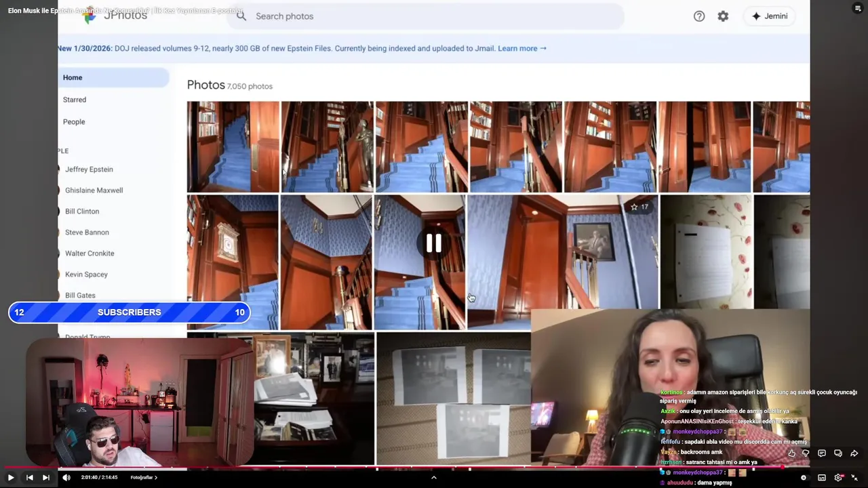Viewport: 868px width, 488px height.
Task: Follow the Learn more link in banner
Action: (x=522, y=48)
